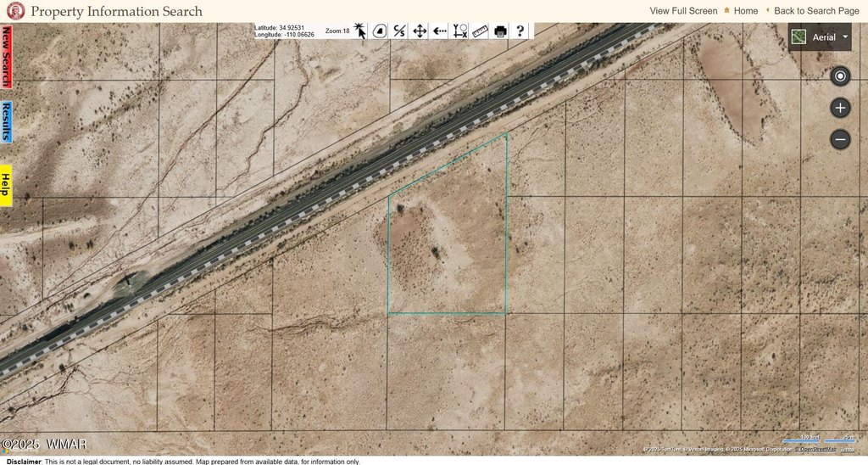This screenshot has height=465, width=868.
Task: Select the identify pointer tool
Action: [x=359, y=31]
